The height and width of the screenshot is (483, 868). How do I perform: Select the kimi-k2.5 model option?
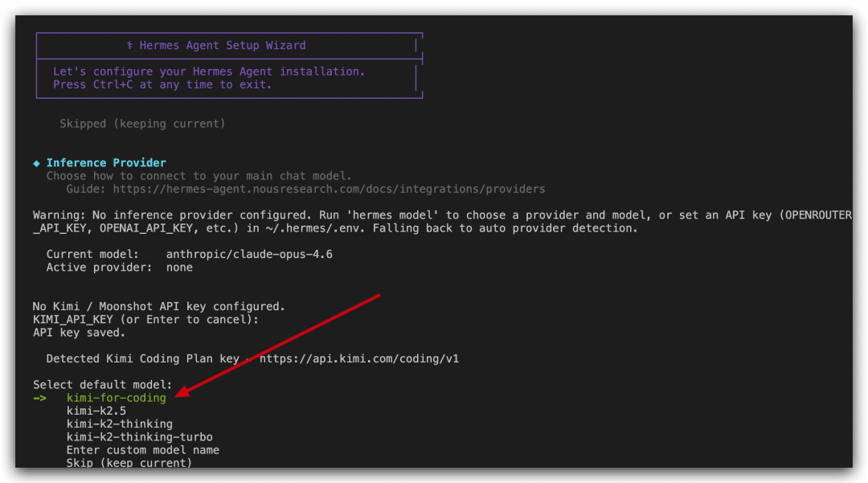pos(96,411)
